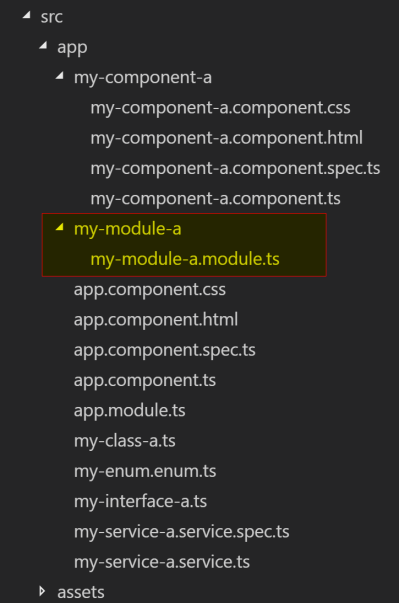Open app.component.ts file
399x603 pixels.
[x=145, y=381]
